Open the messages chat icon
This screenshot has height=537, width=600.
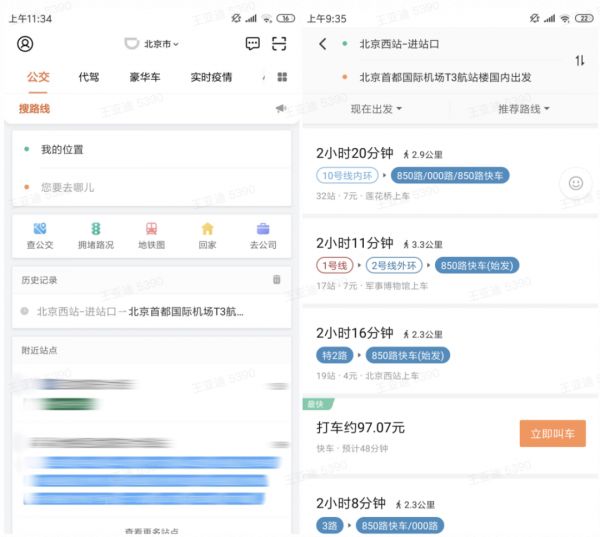[x=252, y=44]
